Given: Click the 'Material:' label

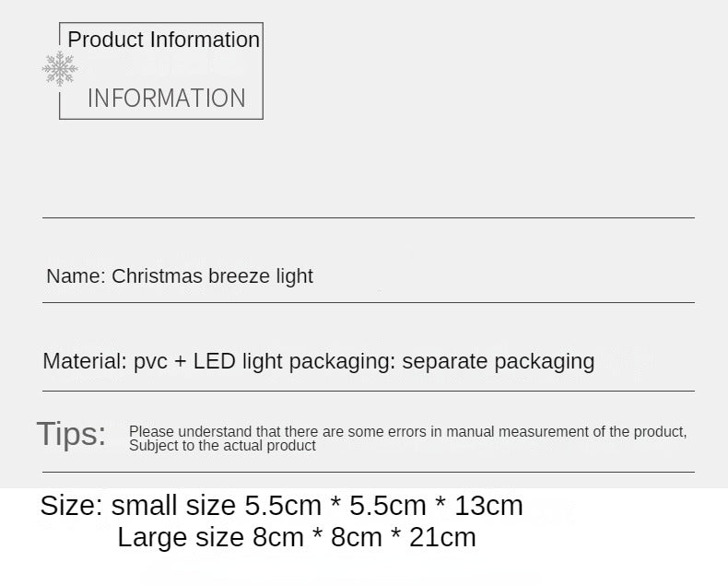Looking at the screenshot, I should coord(84,361).
